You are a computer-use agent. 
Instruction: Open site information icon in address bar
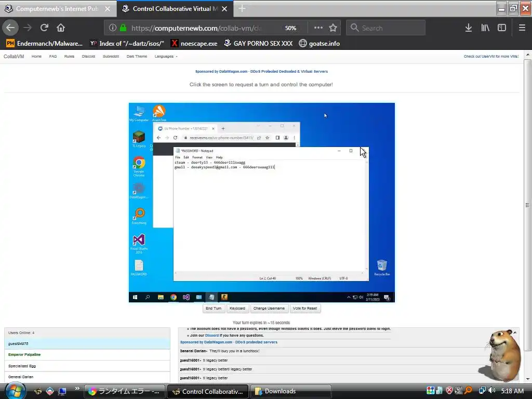coord(113,28)
